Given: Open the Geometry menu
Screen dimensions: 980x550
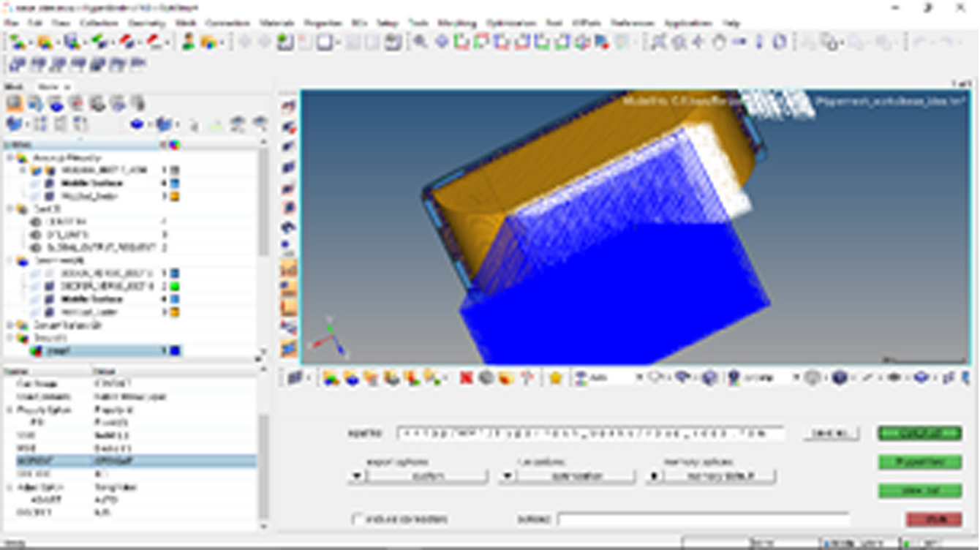Looking at the screenshot, I should pyautogui.click(x=147, y=23).
